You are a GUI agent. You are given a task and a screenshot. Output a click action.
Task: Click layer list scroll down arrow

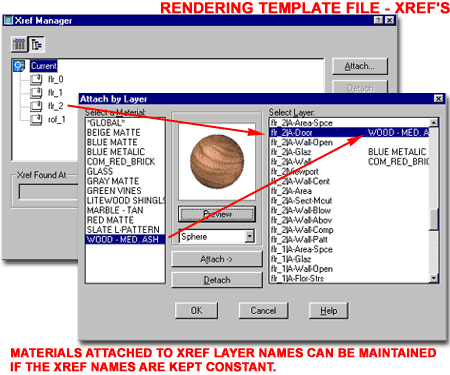433,278
